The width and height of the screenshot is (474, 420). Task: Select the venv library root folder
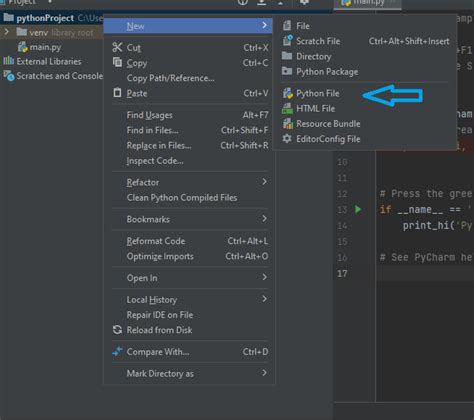click(x=61, y=33)
